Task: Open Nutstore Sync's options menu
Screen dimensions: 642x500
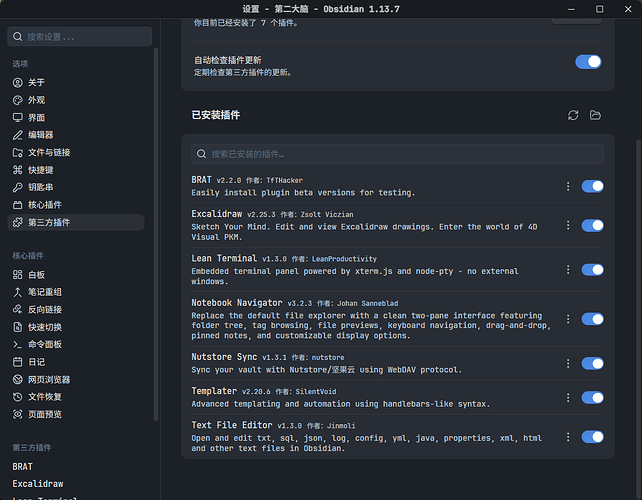Action: point(568,363)
